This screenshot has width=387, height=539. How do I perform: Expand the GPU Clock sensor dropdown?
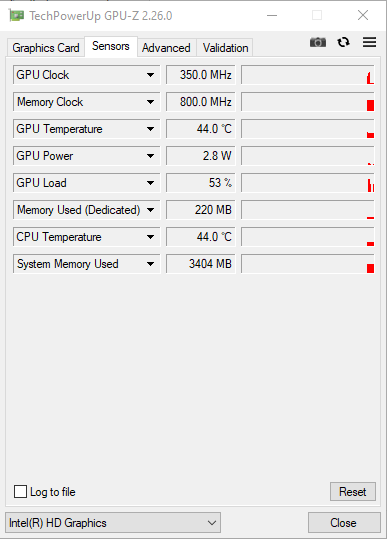pyautogui.click(x=150, y=75)
